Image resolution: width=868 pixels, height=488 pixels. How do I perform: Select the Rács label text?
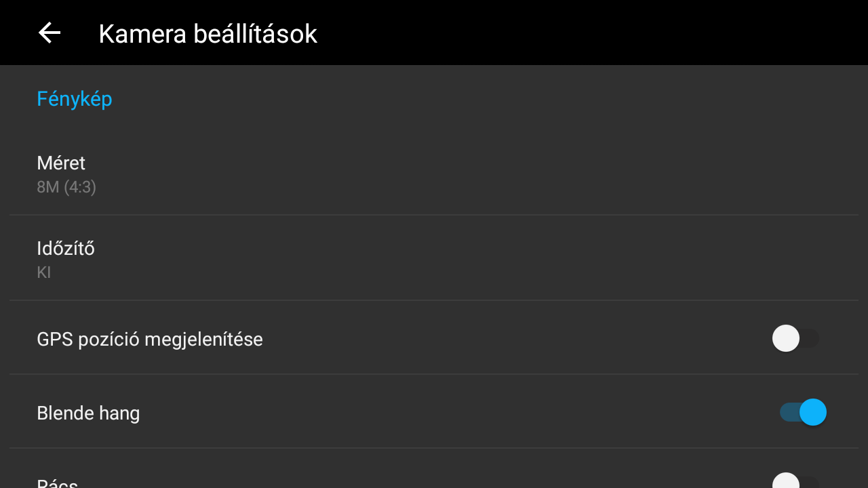tap(58, 484)
